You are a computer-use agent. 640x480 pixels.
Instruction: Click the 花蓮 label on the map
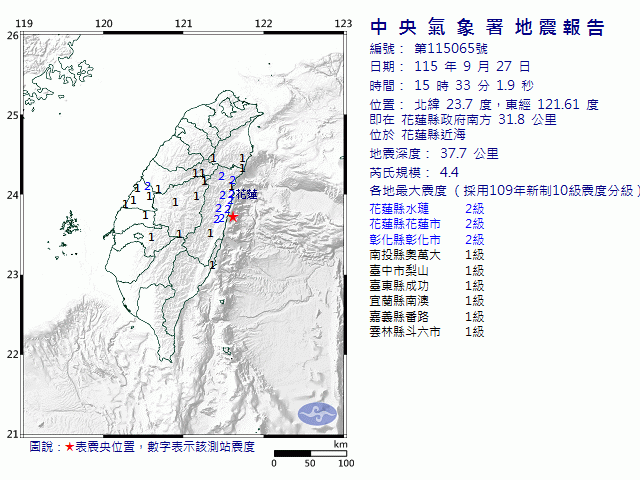[x=247, y=194]
